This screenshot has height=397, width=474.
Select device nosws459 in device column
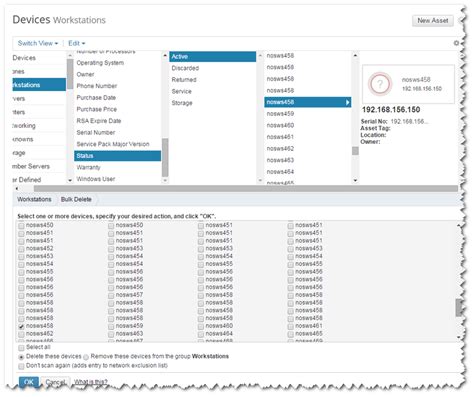click(x=280, y=114)
